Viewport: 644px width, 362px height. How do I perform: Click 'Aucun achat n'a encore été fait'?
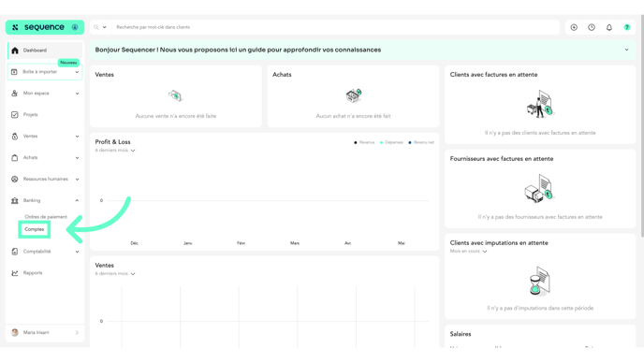[353, 116]
